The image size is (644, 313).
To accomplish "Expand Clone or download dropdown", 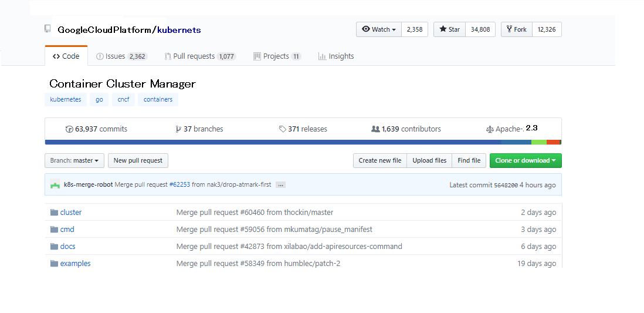I will pos(526,160).
